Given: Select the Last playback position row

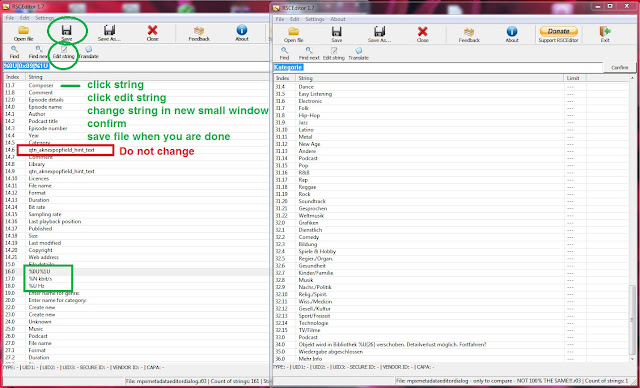Looking at the screenshot, I should [136, 222].
